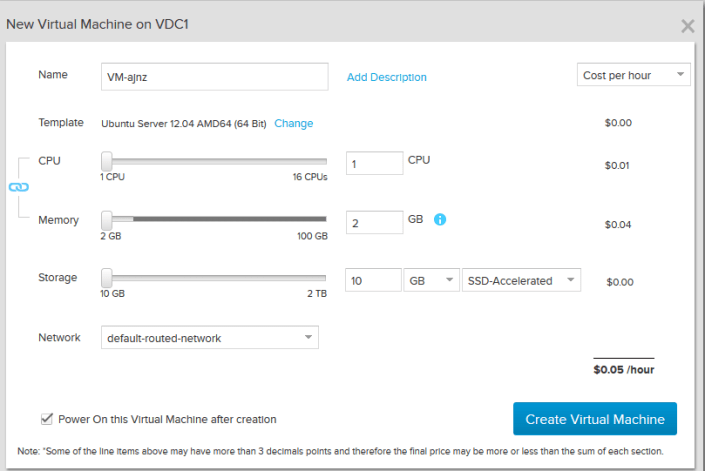Click the Add Description link

click(x=387, y=77)
